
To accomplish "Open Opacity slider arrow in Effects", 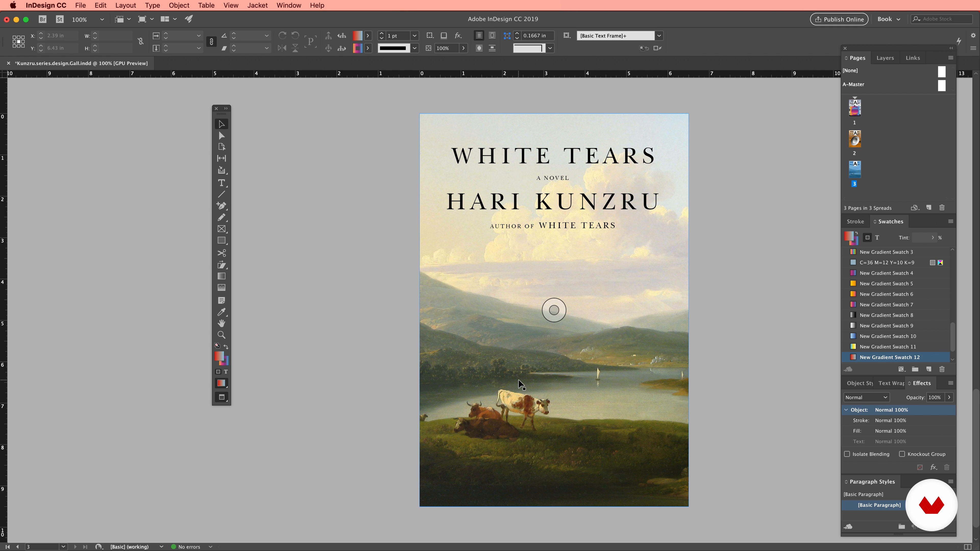I will [949, 397].
